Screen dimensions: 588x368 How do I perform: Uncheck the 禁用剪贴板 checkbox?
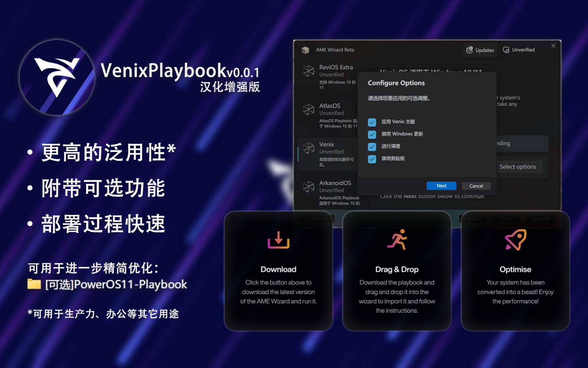(372, 159)
